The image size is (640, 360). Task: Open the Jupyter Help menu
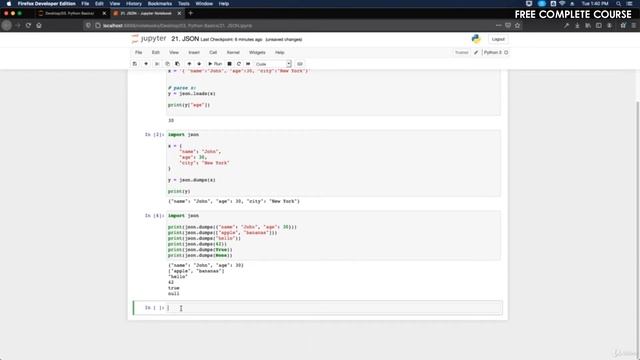coord(280,53)
